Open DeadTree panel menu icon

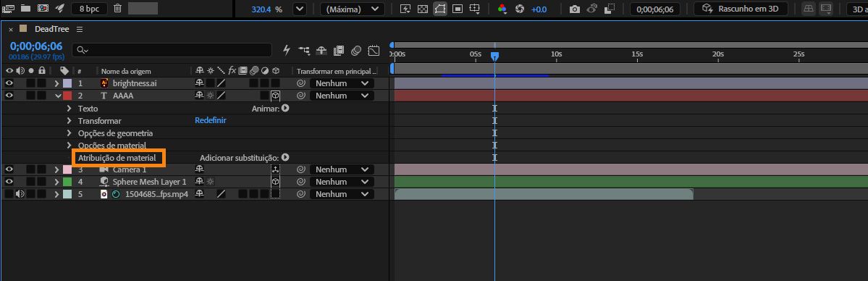(80, 29)
